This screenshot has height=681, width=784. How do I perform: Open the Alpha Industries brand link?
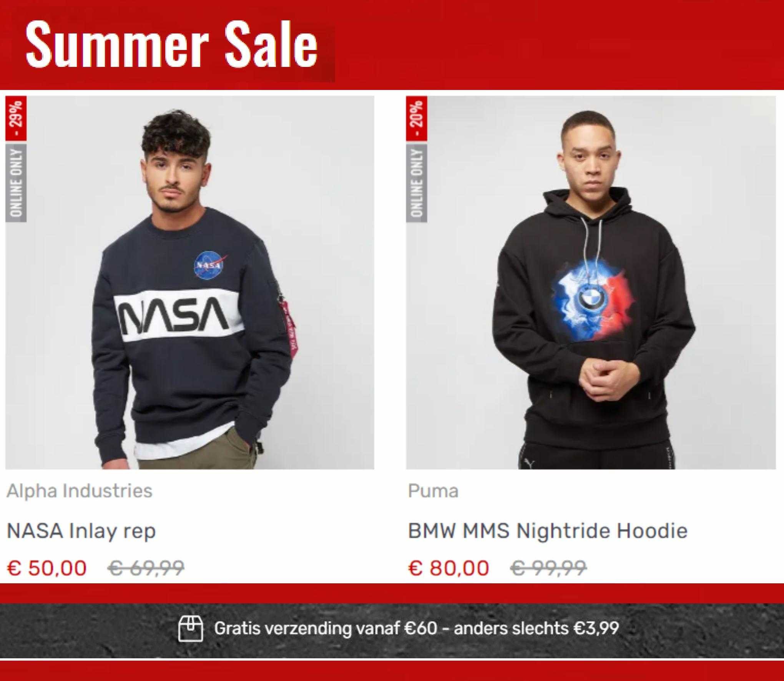pos(80,491)
